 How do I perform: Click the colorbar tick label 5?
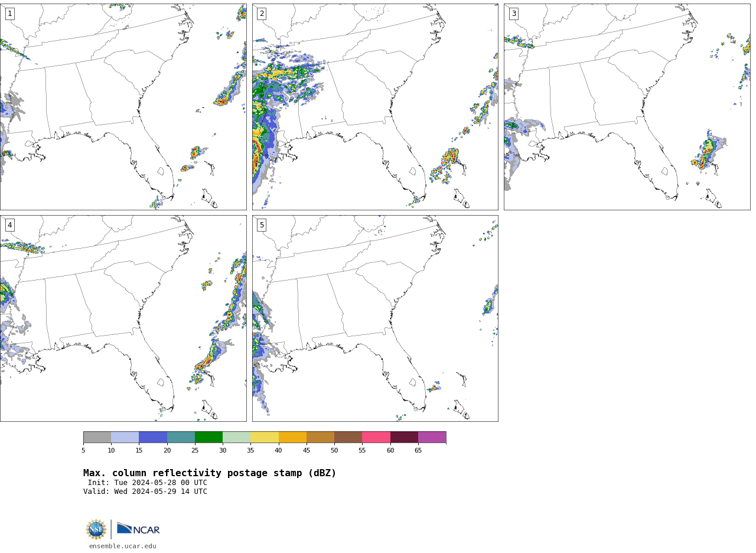[83, 451]
